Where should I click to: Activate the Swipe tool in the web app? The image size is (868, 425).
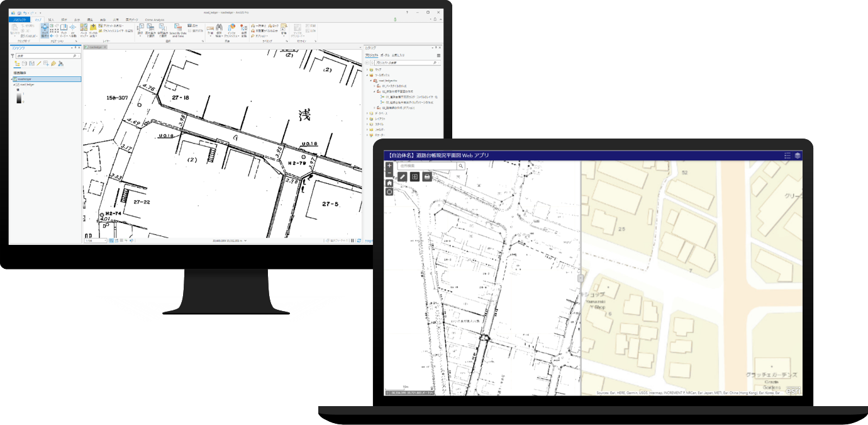pos(415,176)
